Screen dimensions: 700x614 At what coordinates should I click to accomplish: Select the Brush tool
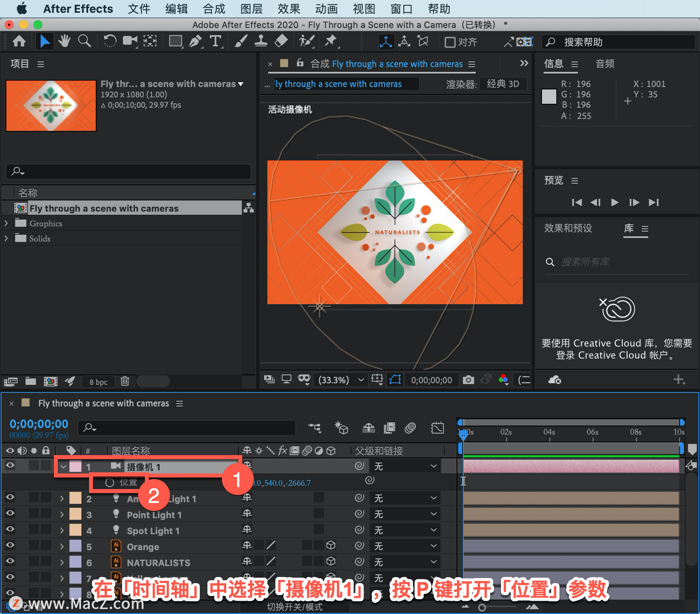pos(241,41)
